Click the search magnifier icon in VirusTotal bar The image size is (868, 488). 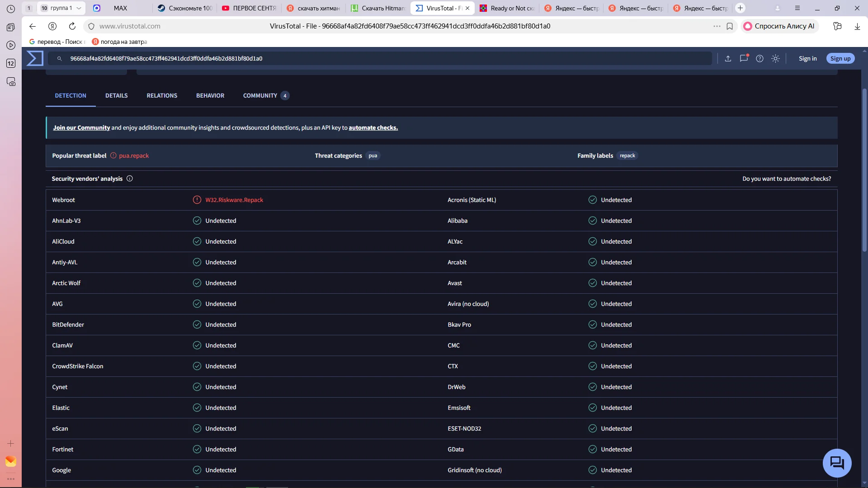pos(59,58)
